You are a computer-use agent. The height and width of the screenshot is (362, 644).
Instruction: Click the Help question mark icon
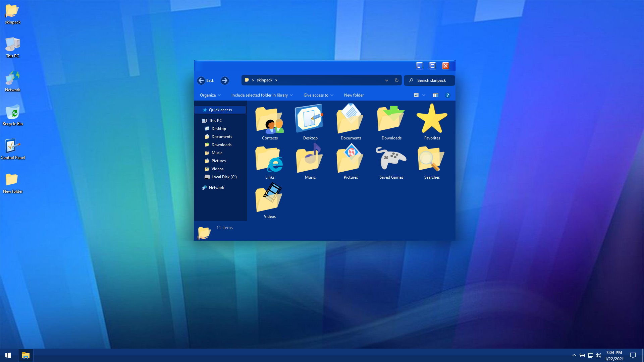447,95
